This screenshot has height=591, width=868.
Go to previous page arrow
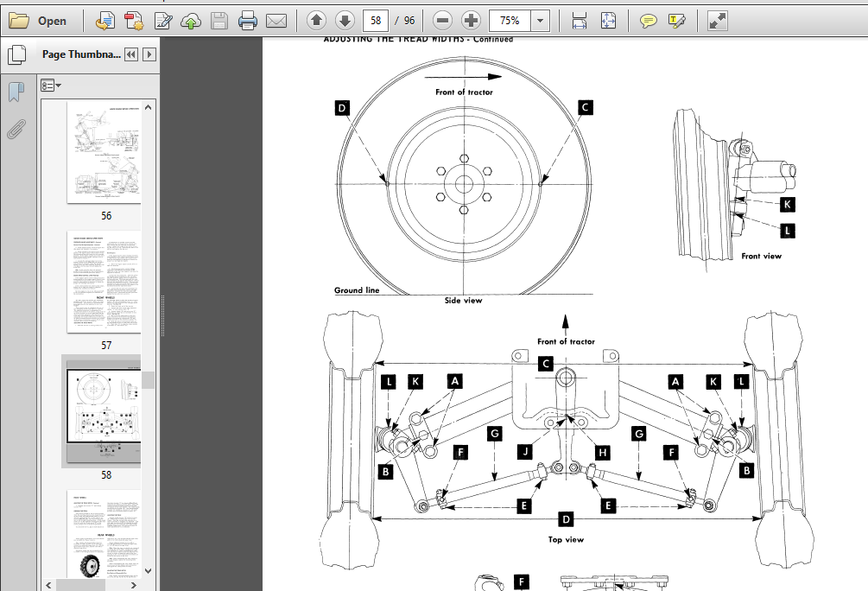[x=317, y=21]
